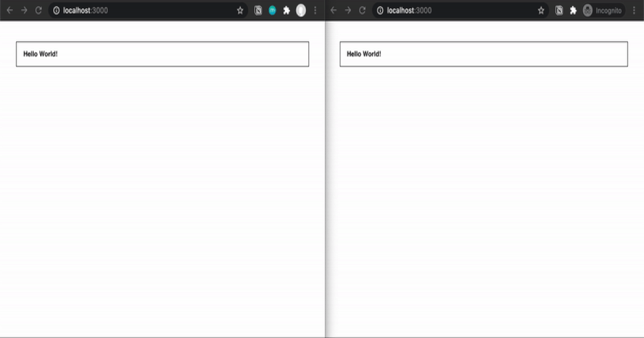
Task: Click the teal extension icon in the left browser
Action: (x=272, y=10)
